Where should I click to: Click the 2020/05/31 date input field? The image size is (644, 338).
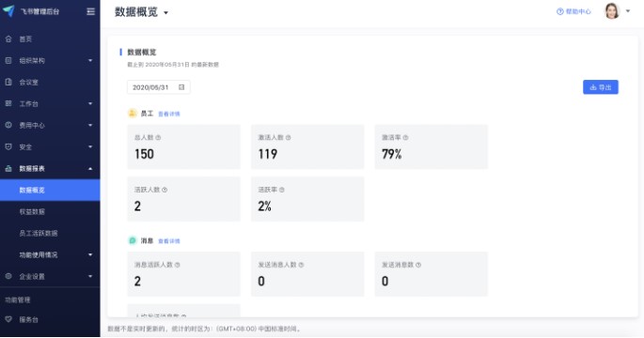tap(159, 87)
